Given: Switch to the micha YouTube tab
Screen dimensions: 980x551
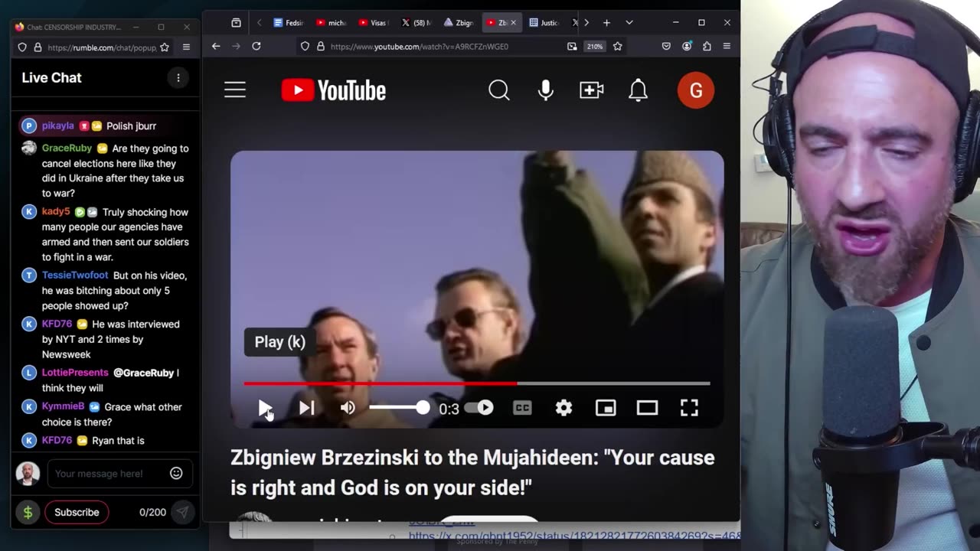Looking at the screenshot, I should point(332,23).
